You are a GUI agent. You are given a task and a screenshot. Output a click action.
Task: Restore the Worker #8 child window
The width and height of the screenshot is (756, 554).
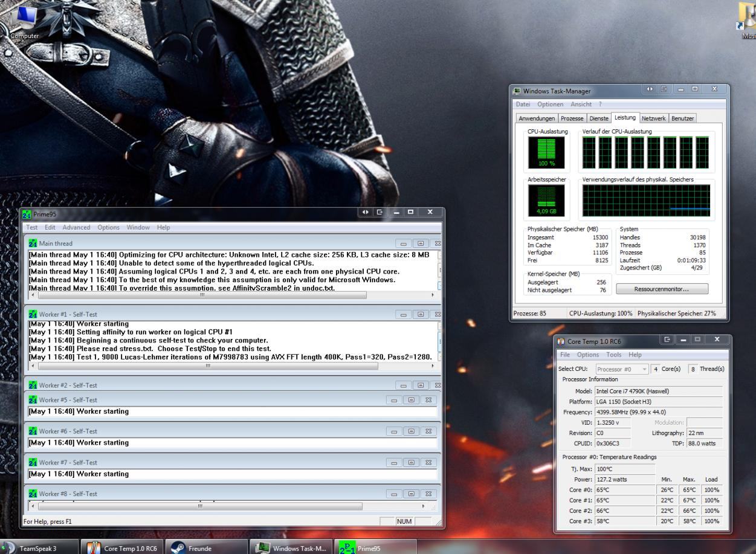pyautogui.click(x=412, y=494)
